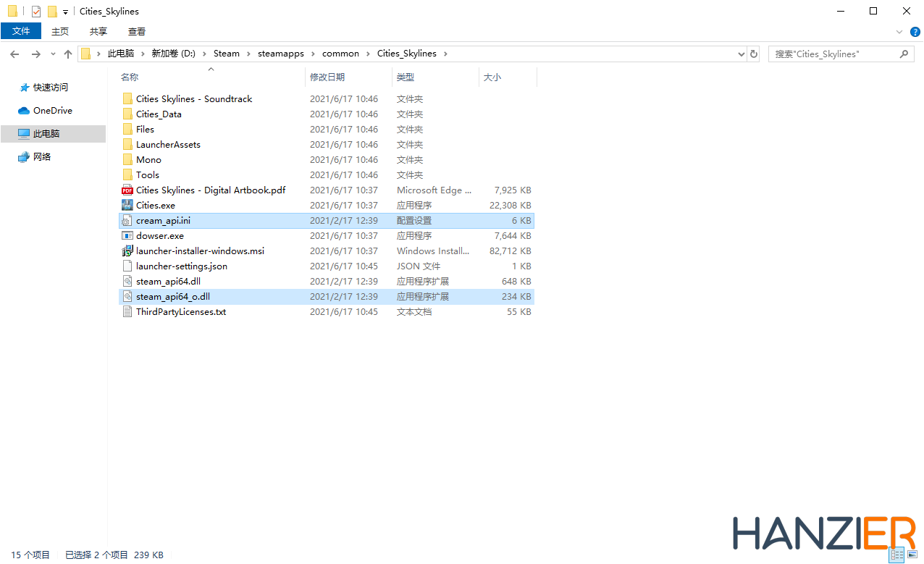Select 网络 in navigation pane
The image size is (924, 564).
click(x=42, y=157)
